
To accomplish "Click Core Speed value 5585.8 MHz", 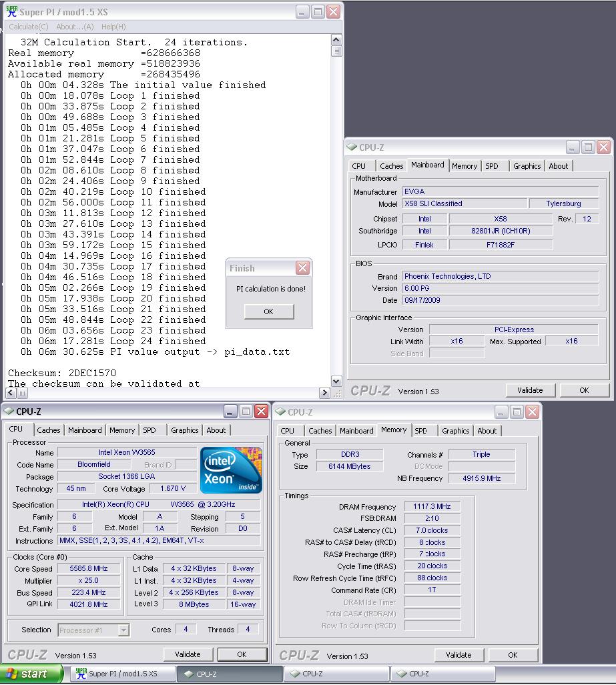I will coord(89,568).
